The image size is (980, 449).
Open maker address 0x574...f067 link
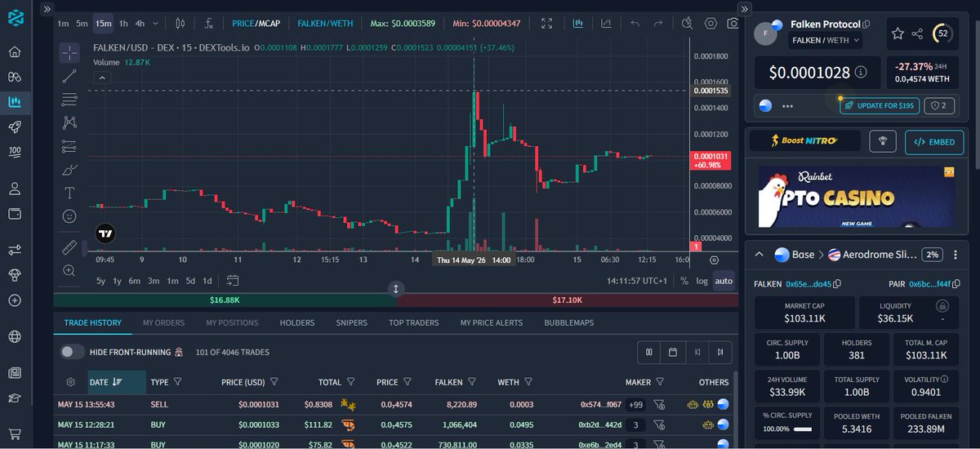pyautogui.click(x=601, y=404)
